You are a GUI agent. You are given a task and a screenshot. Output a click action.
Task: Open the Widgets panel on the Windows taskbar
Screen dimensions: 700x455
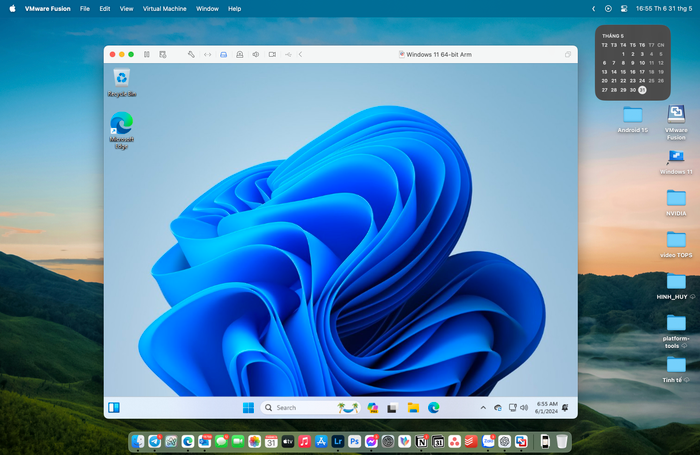(x=114, y=407)
